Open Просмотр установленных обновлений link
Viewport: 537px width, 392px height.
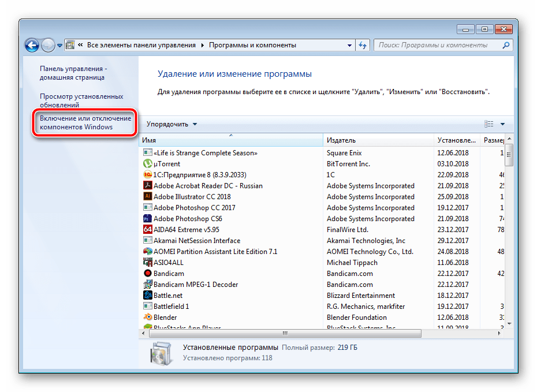click(81, 101)
